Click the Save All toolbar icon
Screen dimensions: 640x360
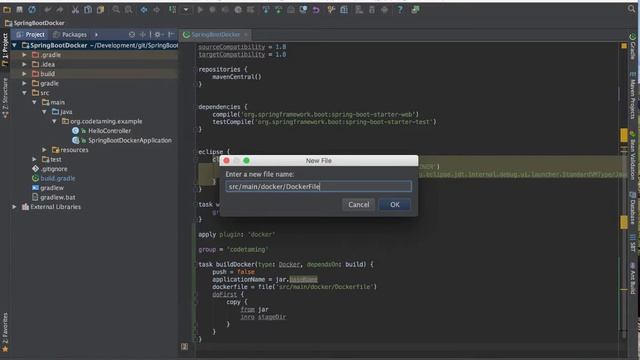click(19, 9)
